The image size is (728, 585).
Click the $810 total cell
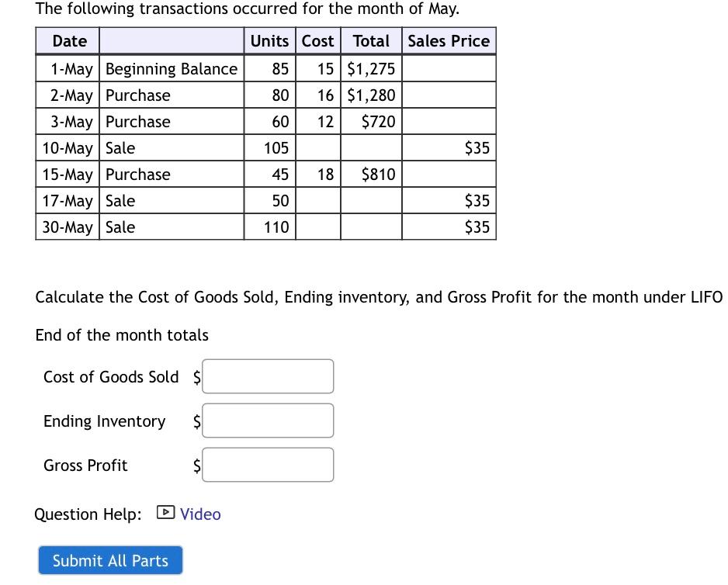point(378,175)
